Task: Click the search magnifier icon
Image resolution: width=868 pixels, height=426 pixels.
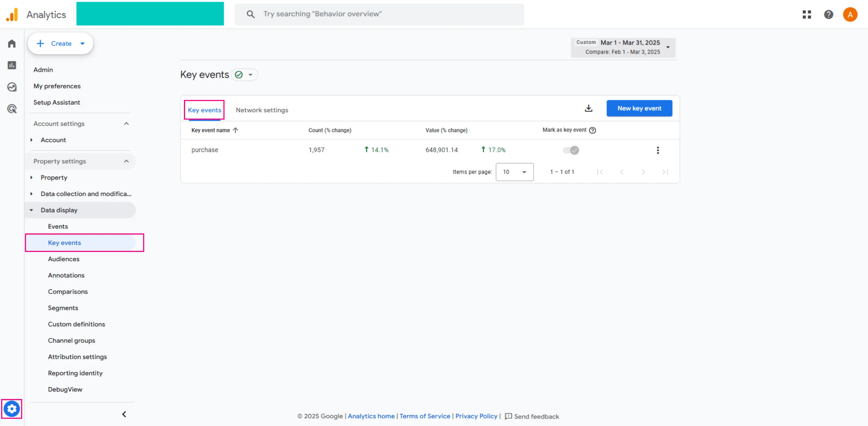Action: coord(250,14)
